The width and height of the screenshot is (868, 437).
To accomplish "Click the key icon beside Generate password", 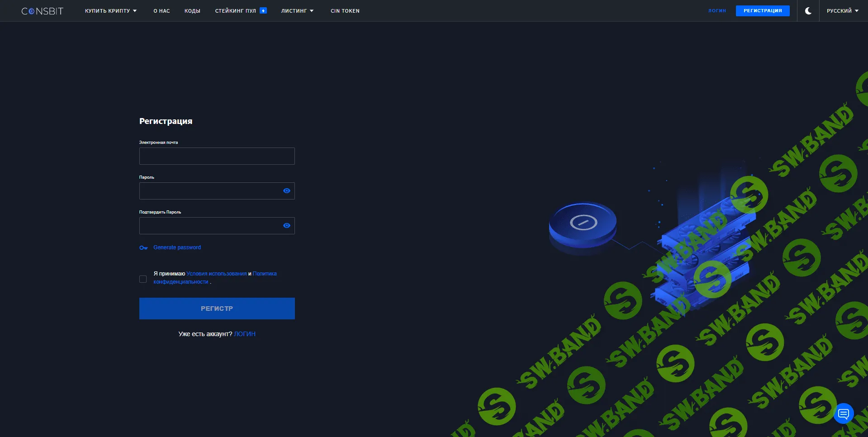I will (143, 247).
